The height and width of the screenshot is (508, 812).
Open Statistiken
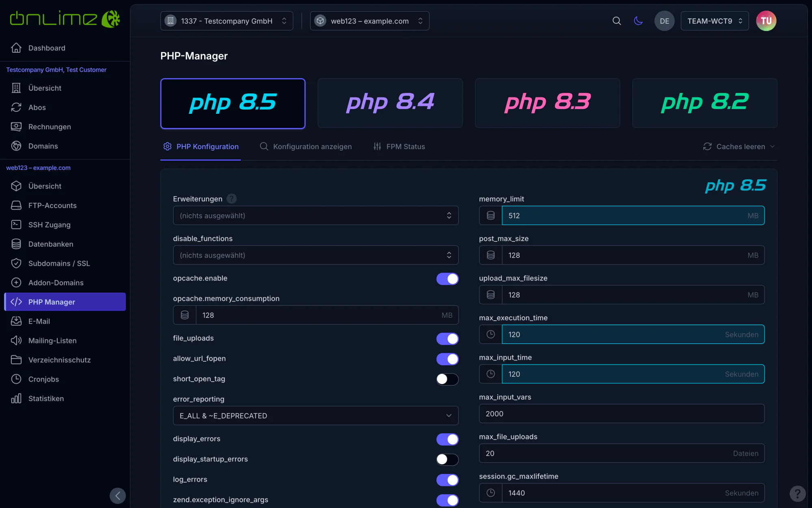65,398
